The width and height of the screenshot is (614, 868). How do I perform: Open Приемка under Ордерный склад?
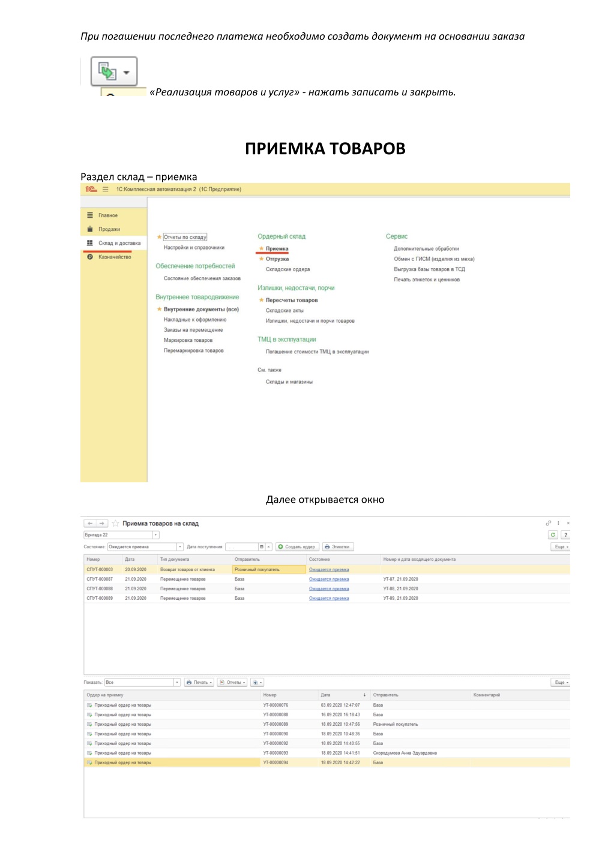pyautogui.click(x=277, y=248)
